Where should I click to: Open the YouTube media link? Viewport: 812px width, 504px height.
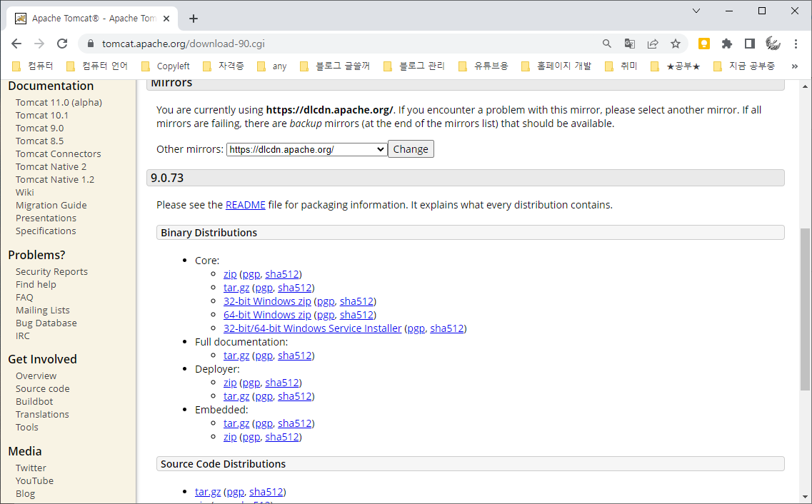point(35,480)
